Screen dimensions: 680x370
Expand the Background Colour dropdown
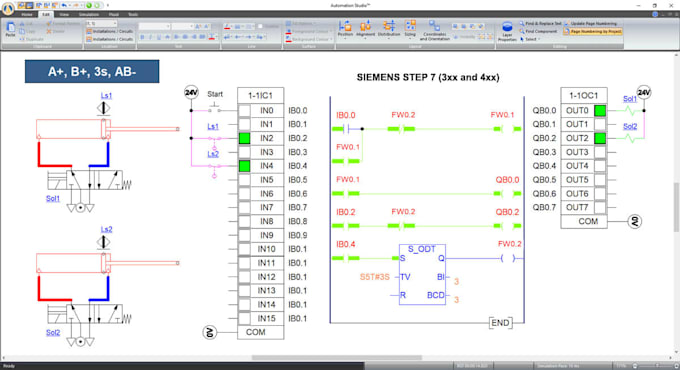(x=331, y=39)
